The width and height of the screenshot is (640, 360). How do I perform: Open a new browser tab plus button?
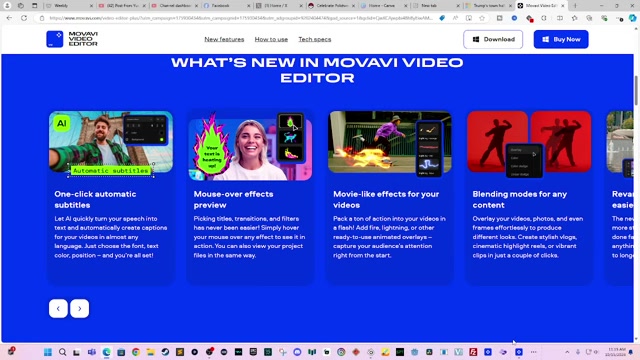(x=575, y=6)
